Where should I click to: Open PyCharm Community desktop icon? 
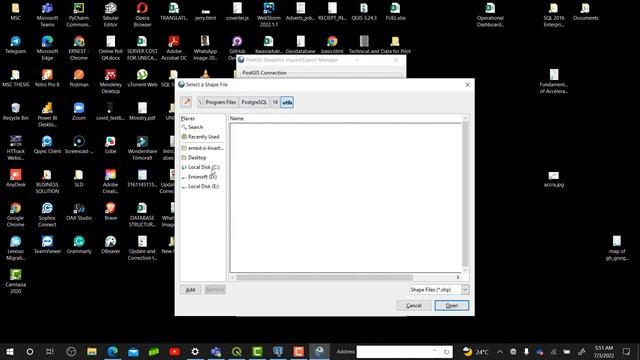coord(79,14)
